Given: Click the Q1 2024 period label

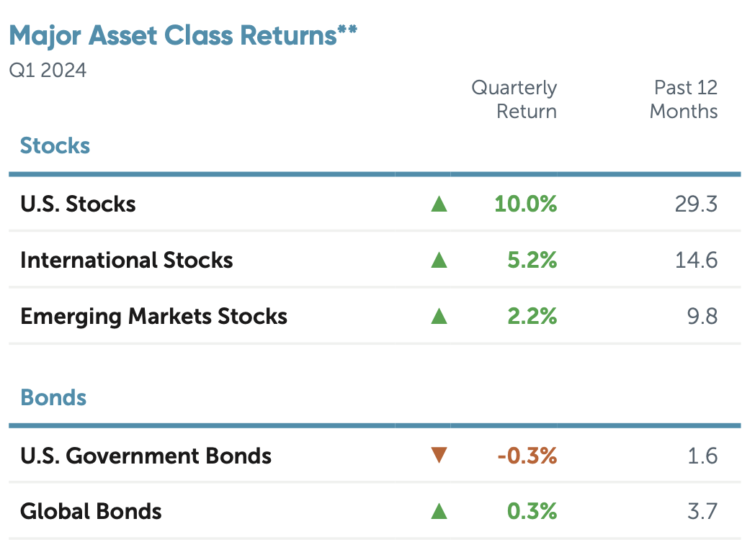Looking at the screenshot, I should tap(48, 71).
